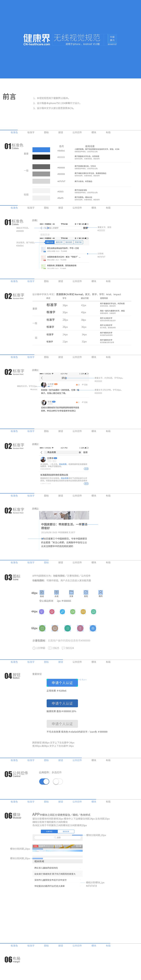
Task: Pick the grey #999999 color swatch
Action: pos(41,173)
